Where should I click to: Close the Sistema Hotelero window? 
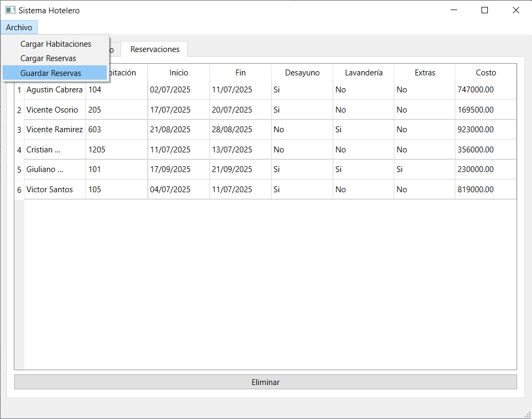click(516, 10)
